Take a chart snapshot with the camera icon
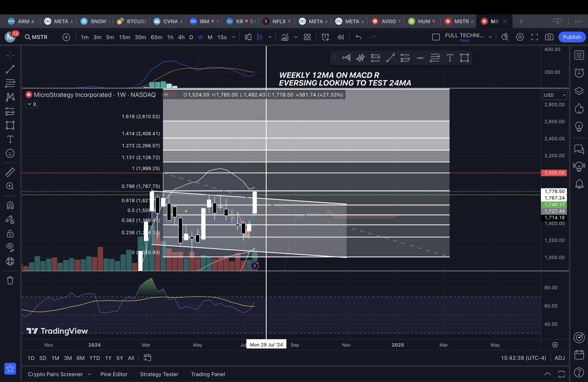The height and width of the screenshot is (382, 588). click(549, 37)
